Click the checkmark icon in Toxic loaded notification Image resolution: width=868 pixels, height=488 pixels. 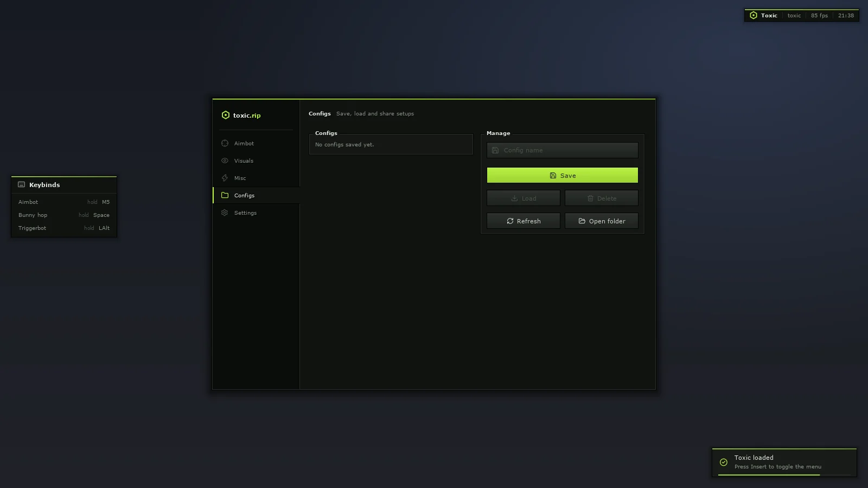724,462
